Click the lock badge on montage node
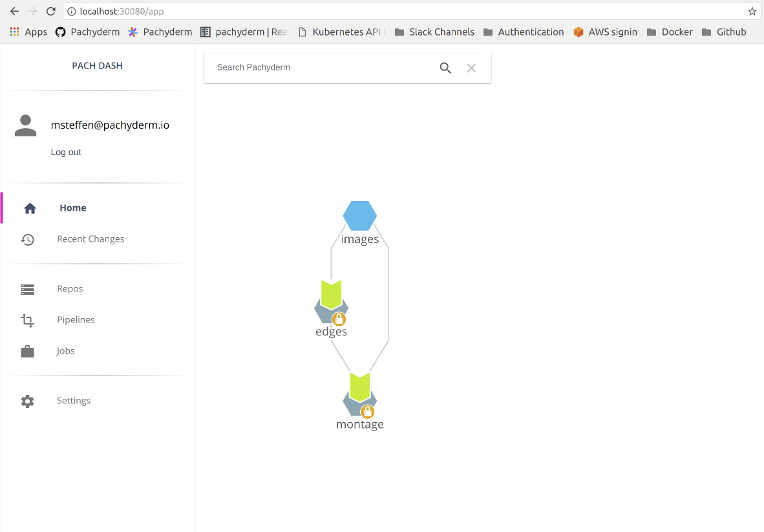 click(367, 412)
